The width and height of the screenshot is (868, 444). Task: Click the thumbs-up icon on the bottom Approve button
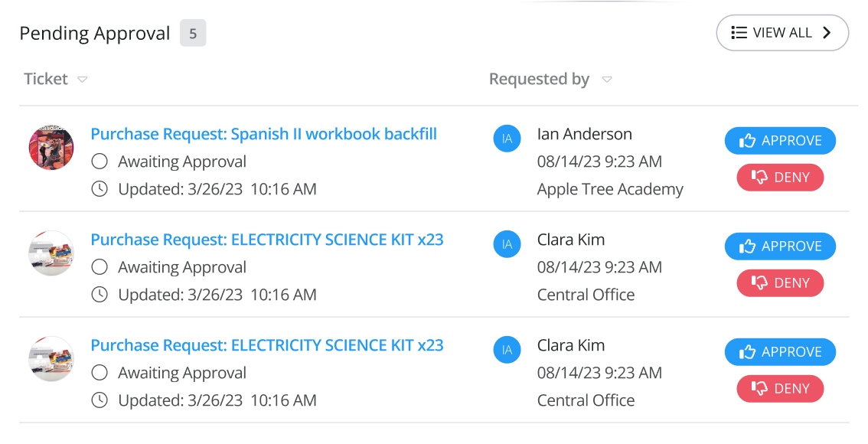click(748, 352)
